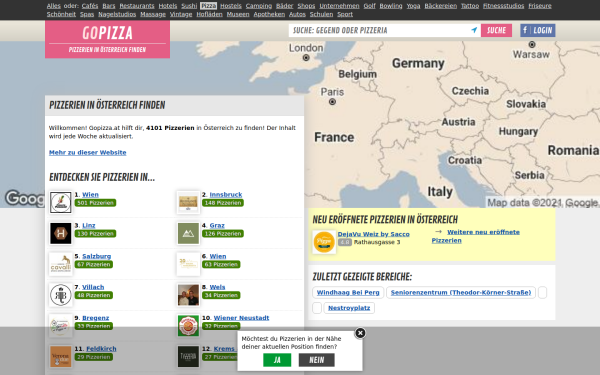The height and width of the screenshot is (375, 600).
Task: Select the Seniorenzentrum Theodor-Körner-Straße tag
Action: click(x=461, y=293)
